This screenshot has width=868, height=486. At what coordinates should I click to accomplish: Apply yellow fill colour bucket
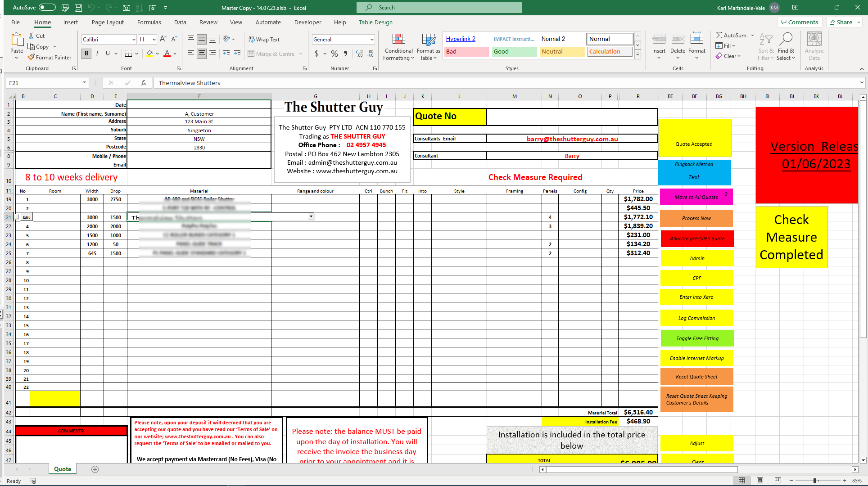pos(149,54)
